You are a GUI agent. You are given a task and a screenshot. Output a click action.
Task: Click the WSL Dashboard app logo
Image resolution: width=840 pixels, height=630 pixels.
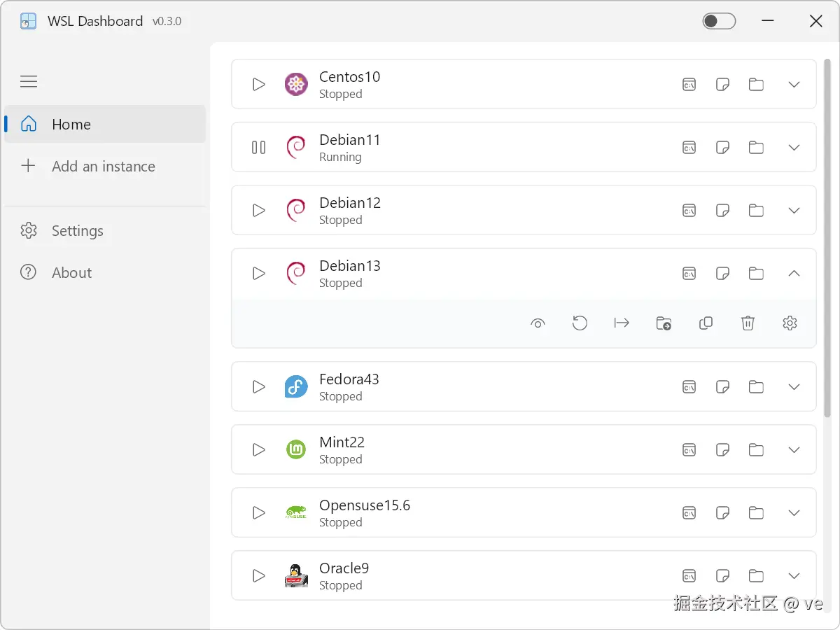pyautogui.click(x=28, y=21)
